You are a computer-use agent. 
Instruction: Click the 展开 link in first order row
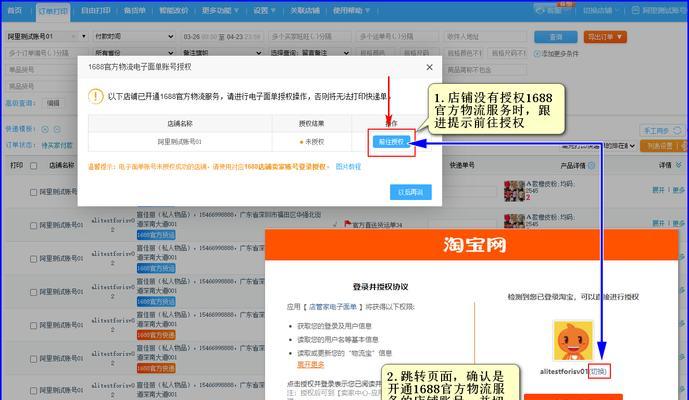pyautogui.click(x=658, y=190)
